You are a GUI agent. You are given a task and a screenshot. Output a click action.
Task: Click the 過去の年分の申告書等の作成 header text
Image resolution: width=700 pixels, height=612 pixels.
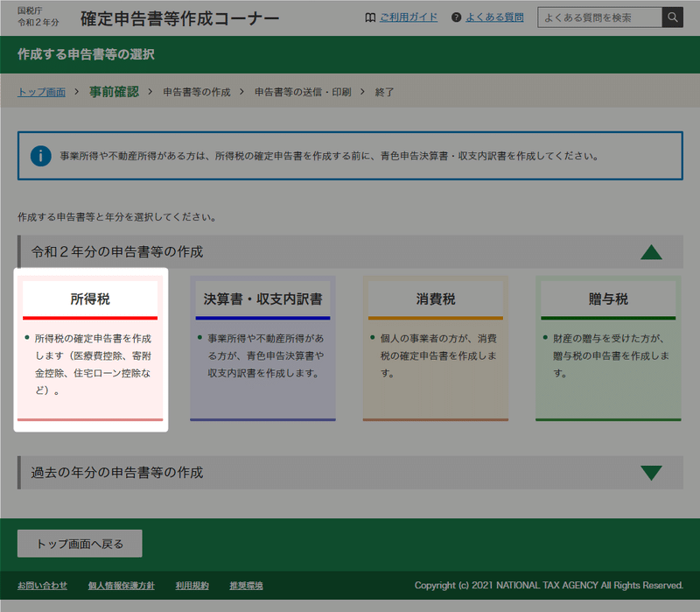pyautogui.click(x=117, y=473)
